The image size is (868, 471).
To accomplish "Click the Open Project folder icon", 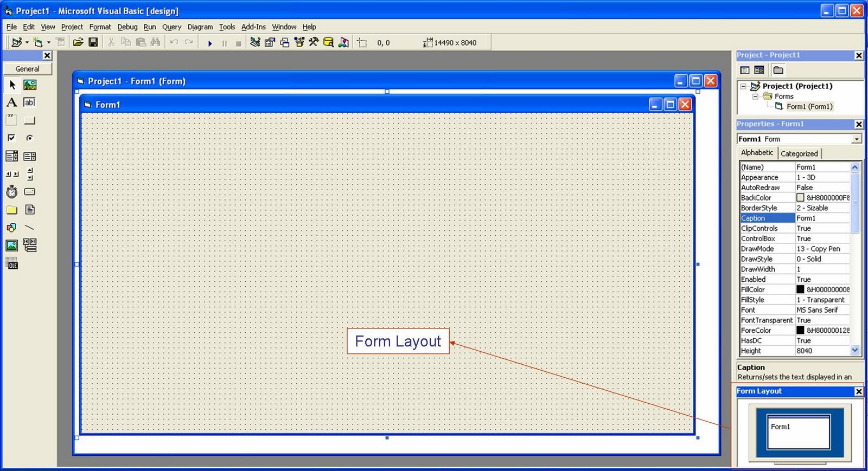I will [78, 42].
